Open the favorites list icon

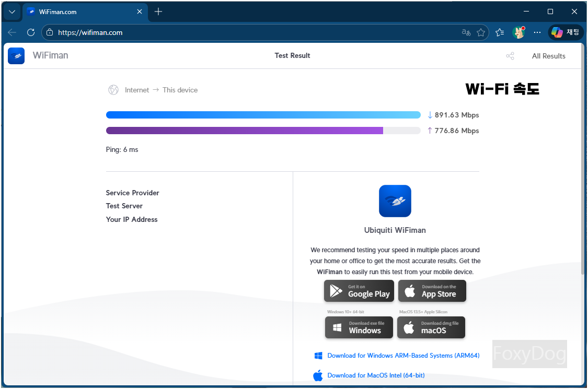500,32
